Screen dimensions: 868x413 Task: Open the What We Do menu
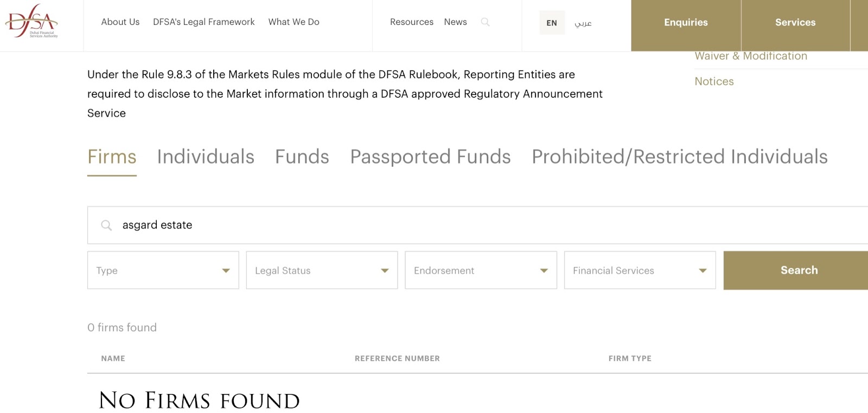click(x=293, y=22)
